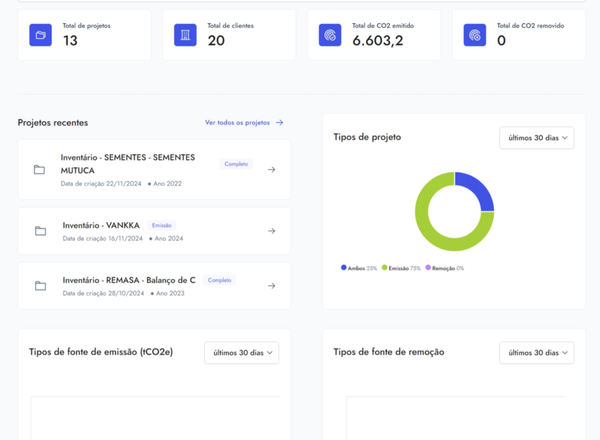Image resolution: width=600 pixels, height=440 pixels.
Task: Click Ano 2024 label
Action: (x=168, y=238)
